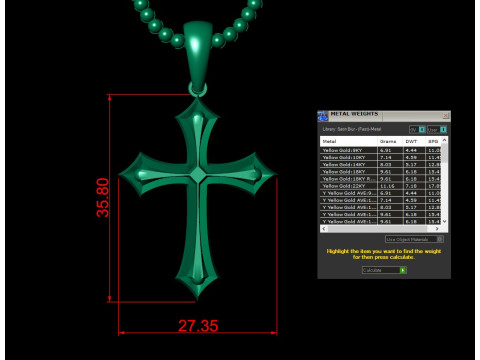The width and height of the screenshot is (480, 360).
Task: Select the Yellow Gold:9KY row
Action: 381,150
